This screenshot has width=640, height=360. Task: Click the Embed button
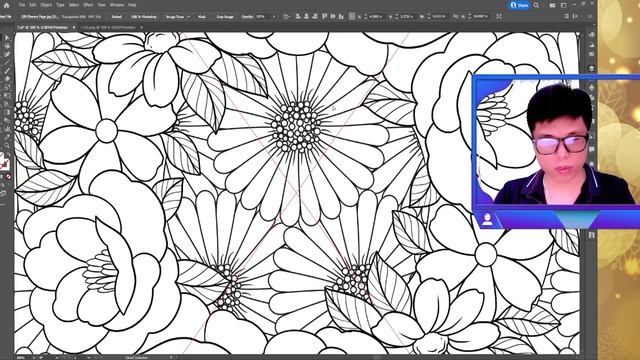[x=117, y=17]
